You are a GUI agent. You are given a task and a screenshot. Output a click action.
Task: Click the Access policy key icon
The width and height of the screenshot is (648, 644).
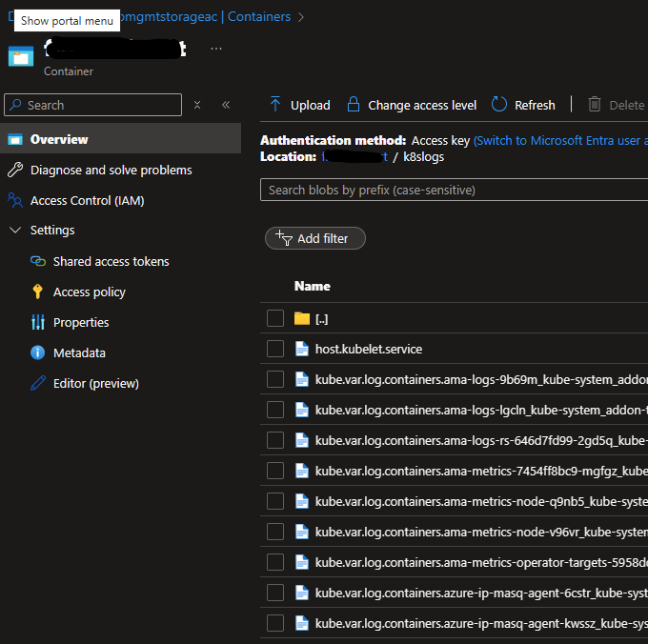[37, 292]
